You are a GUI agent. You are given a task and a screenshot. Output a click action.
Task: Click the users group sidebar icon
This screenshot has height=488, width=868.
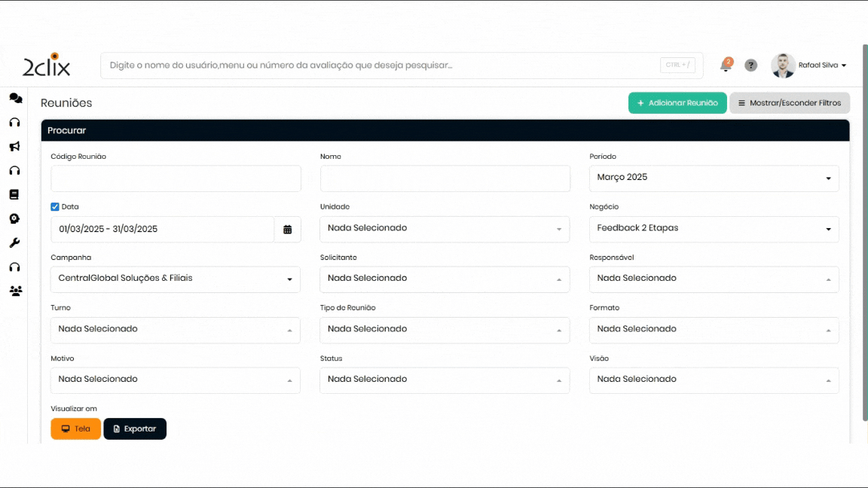[15, 291]
